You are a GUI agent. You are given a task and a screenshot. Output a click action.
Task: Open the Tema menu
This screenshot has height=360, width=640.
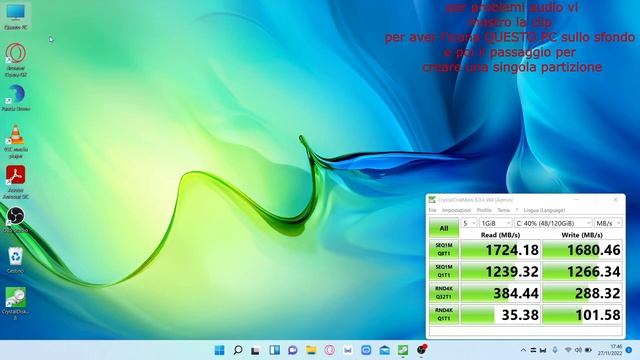click(x=503, y=210)
